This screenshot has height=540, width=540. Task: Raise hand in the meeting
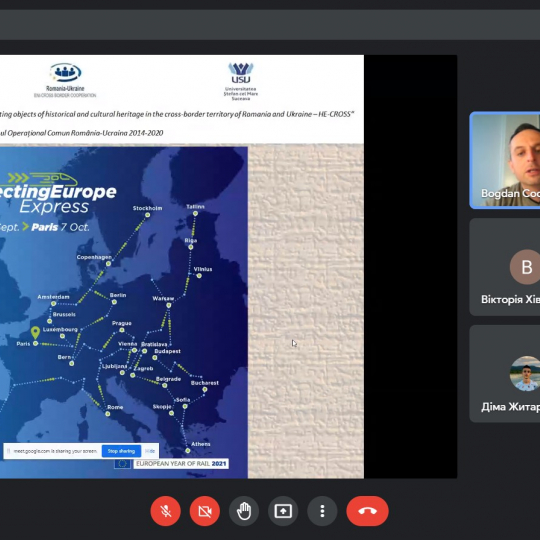244,511
